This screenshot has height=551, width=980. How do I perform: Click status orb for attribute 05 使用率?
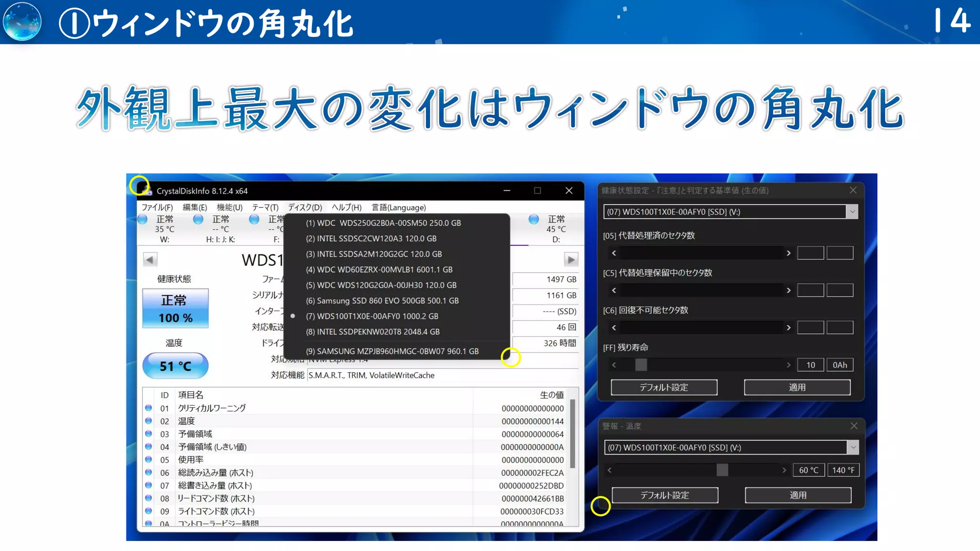[149, 460]
